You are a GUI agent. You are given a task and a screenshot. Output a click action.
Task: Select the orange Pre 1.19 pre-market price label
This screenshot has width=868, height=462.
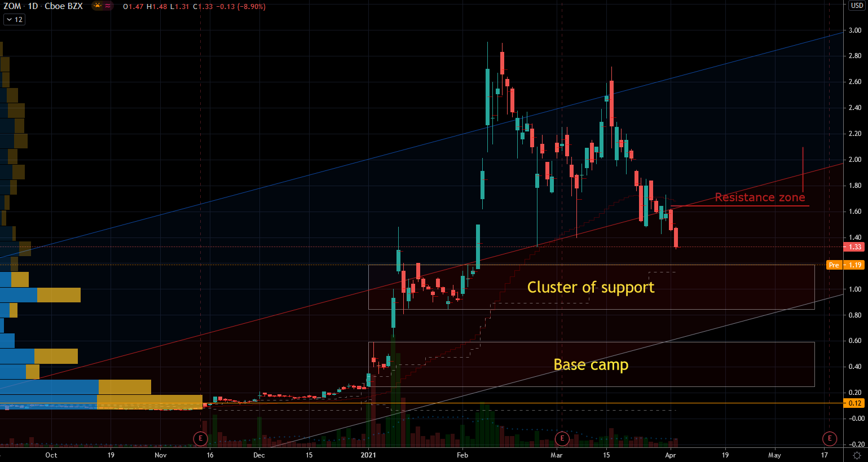[845, 265]
